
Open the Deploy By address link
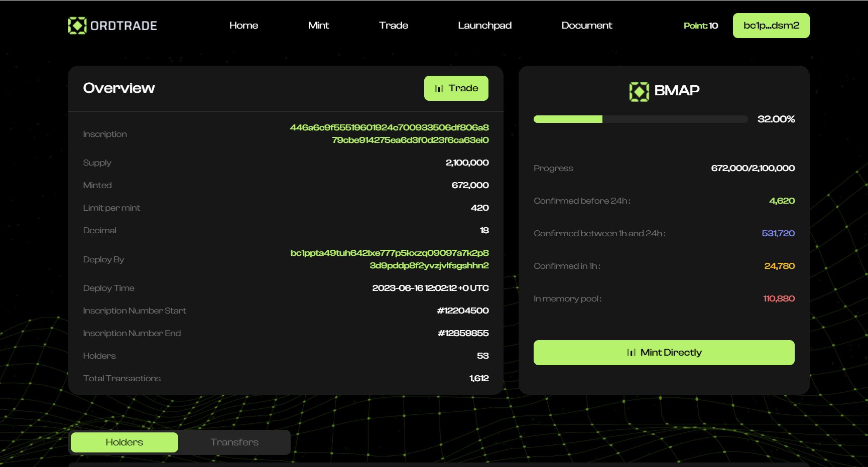click(x=390, y=259)
